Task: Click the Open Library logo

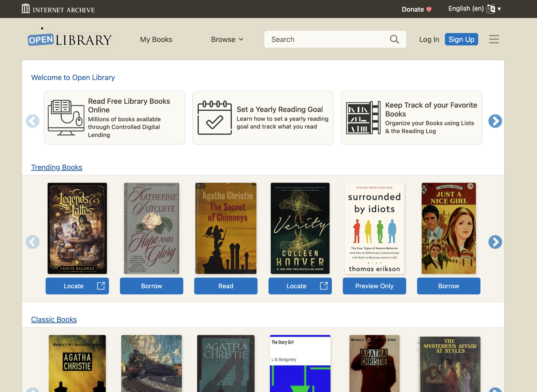Action: [70, 38]
